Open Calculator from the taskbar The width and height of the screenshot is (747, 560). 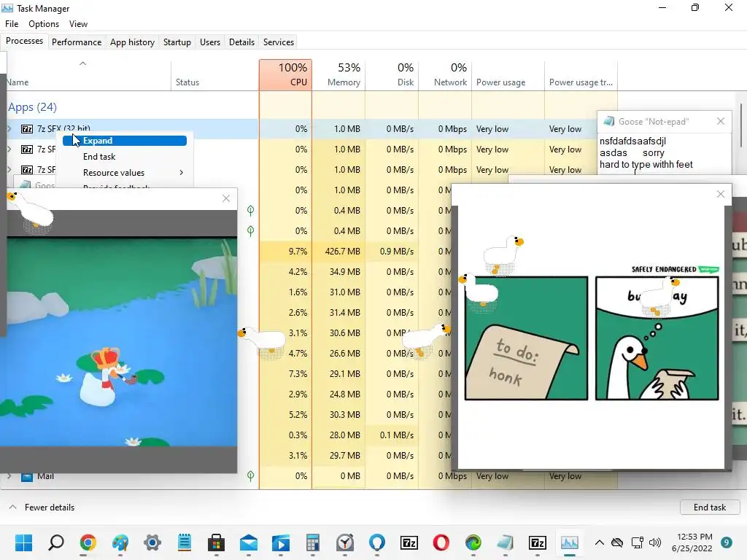(312, 542)
